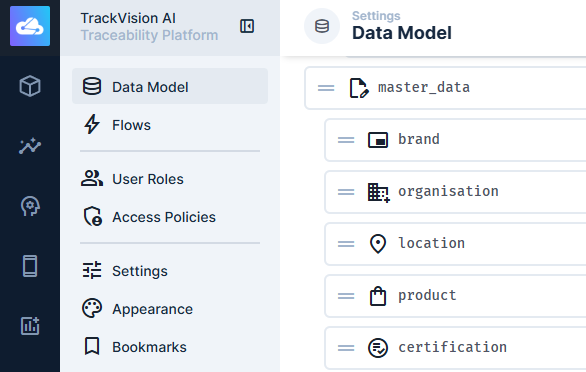The height and width of the screenshot is (372, 586).
Task: Grab the master_data drag handle
Action: [x=326, y=88]
